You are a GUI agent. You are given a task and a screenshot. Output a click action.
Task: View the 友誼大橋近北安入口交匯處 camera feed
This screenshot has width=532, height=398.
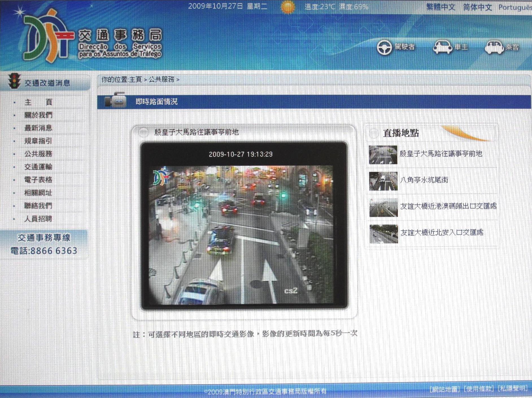click(383, 234)
